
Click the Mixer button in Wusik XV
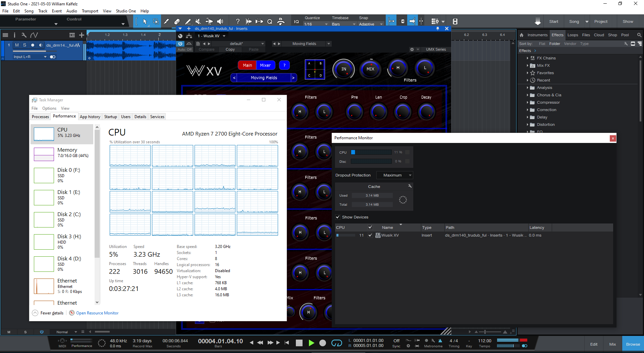coord(265,65)
